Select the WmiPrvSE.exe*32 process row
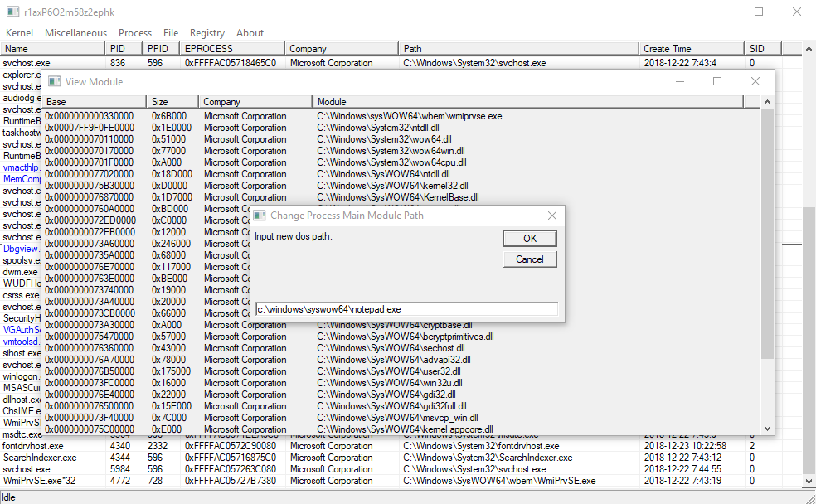 401,481
